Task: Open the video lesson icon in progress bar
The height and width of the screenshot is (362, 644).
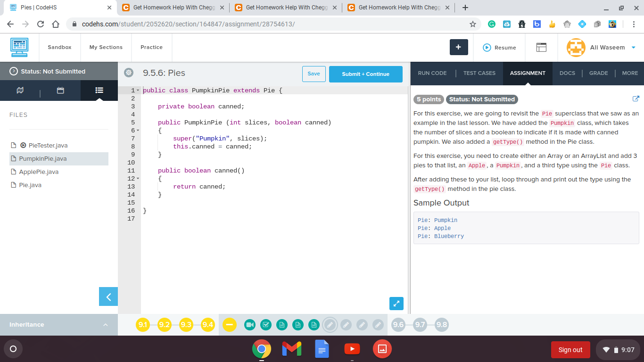Action: [x=250, y=325]
